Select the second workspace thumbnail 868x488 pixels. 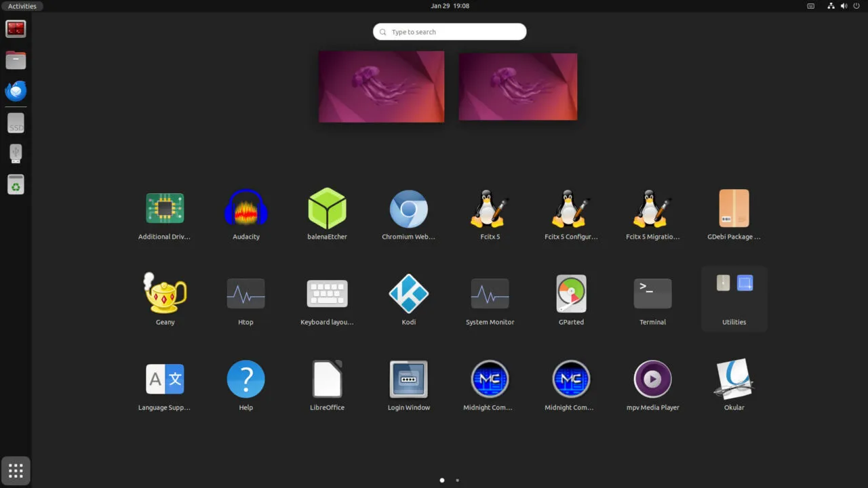517,87
